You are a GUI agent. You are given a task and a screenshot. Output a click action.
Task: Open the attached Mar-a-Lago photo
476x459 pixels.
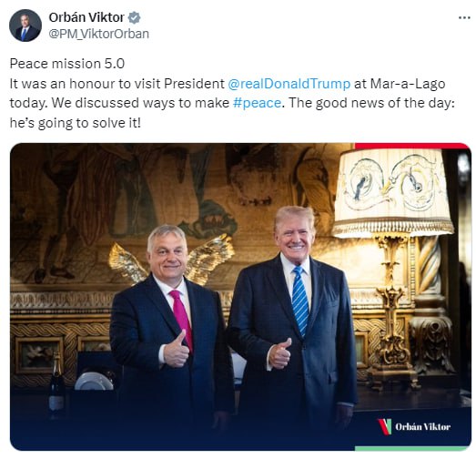click(x=240, y=297)
